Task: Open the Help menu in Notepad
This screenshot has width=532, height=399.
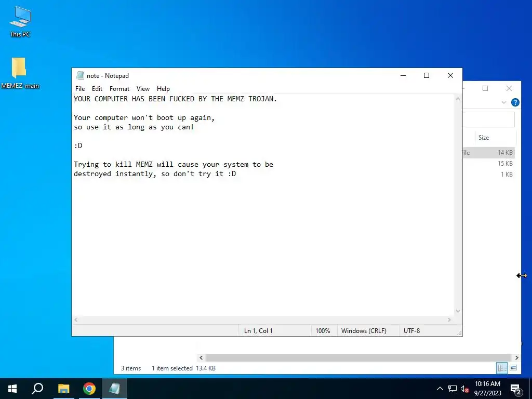Action: (163, 88)
